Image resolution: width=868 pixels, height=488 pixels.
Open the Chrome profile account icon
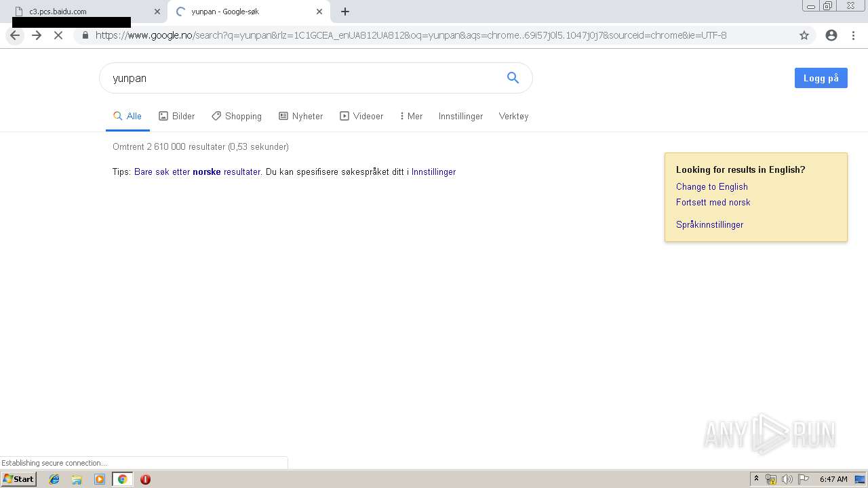coord(831,35)
